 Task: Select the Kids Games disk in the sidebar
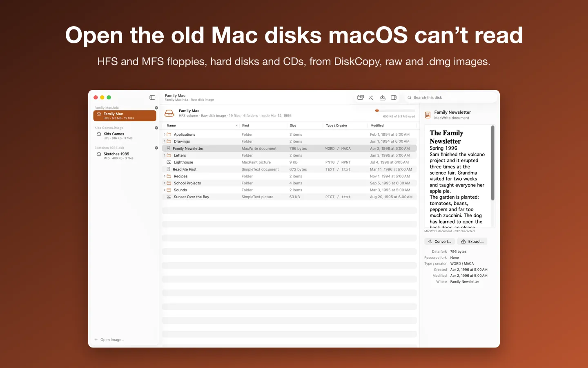[125, 136]
